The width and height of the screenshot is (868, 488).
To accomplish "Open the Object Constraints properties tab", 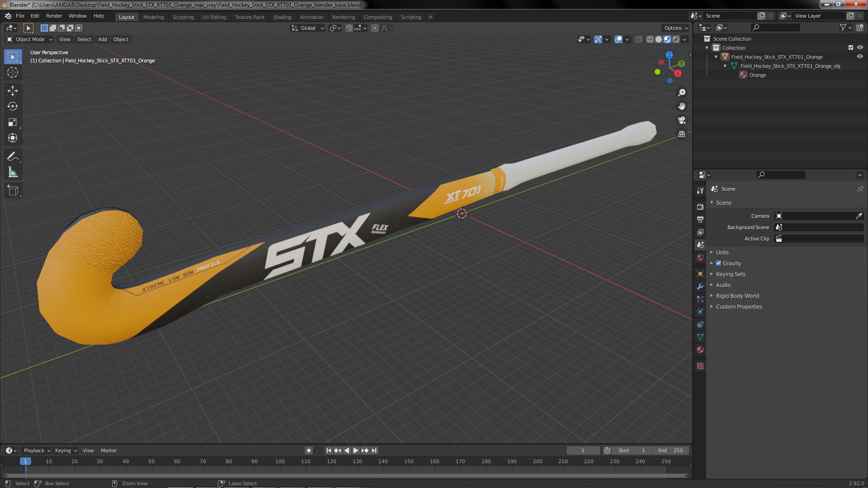I will tap(700, 324).
